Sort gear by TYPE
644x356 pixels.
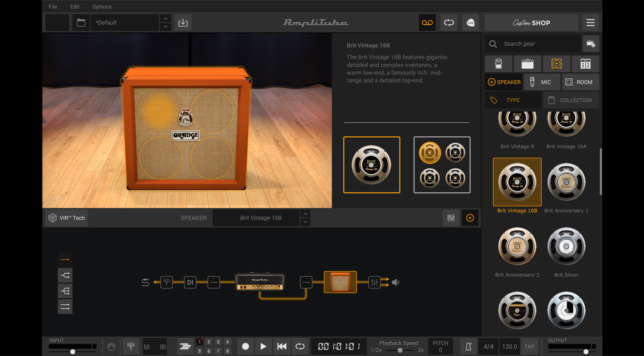pyautogui.click(x=513, y=100)
